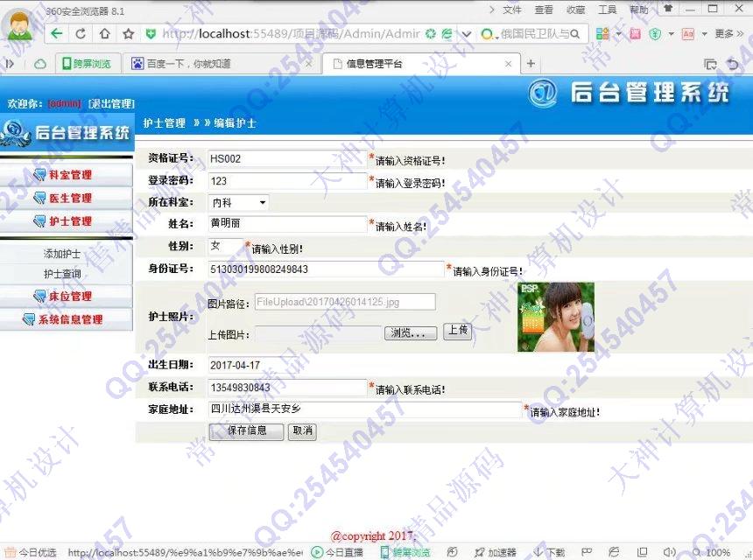
Task: Click the 身份证号 input field
Action: tap(326, 269)
